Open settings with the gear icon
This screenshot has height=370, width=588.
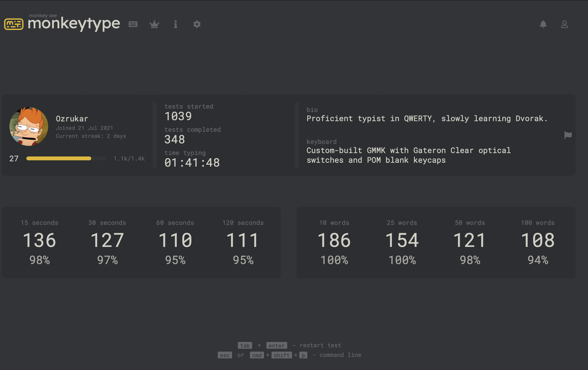197,24
